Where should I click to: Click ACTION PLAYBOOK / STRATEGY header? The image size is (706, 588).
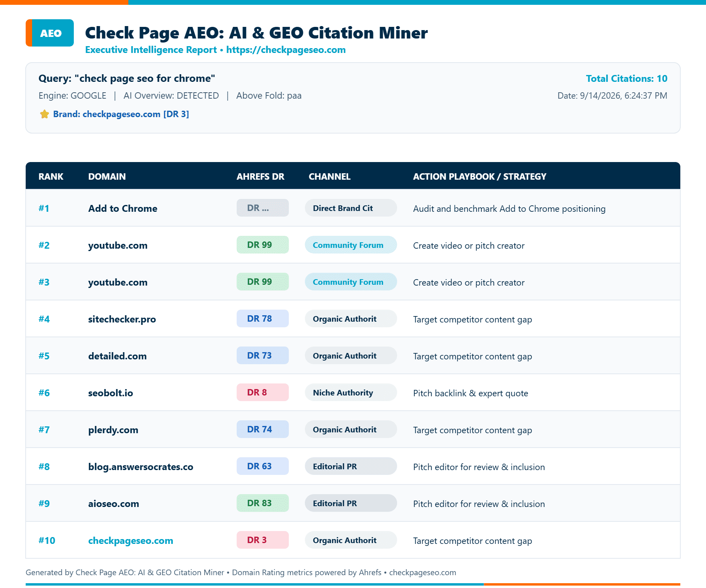[x=479, y=176]
